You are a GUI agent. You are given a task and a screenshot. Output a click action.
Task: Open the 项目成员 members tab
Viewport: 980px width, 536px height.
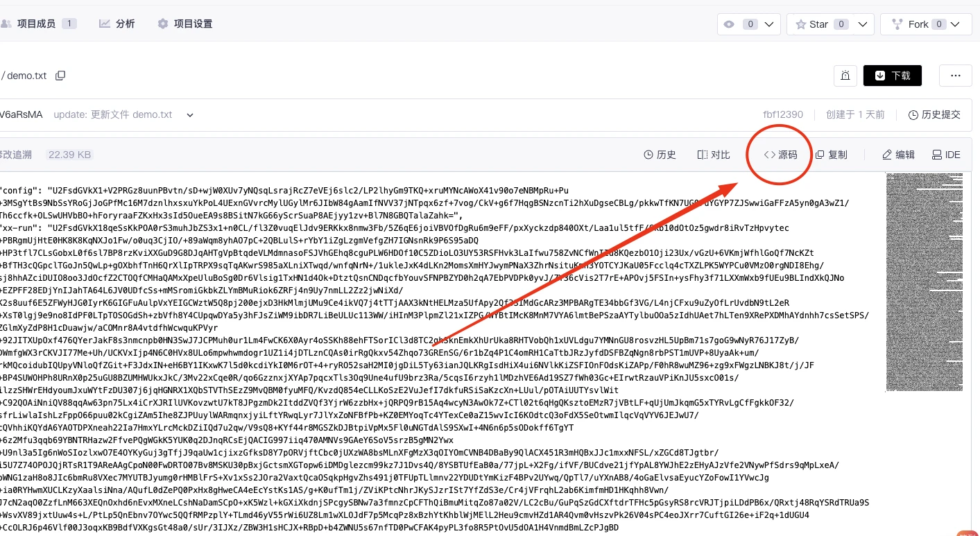pyautogui.click(x=36, y=24)
